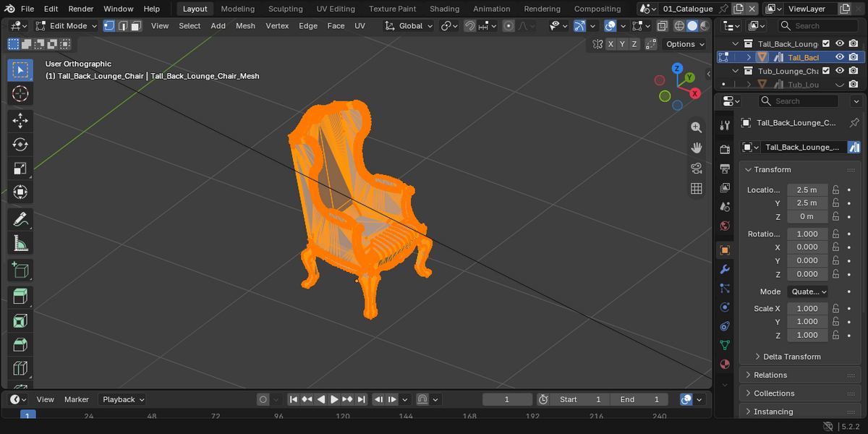The image size is (868, 434).
Task: Toggle proportional editing
Action: pos(509,25)
